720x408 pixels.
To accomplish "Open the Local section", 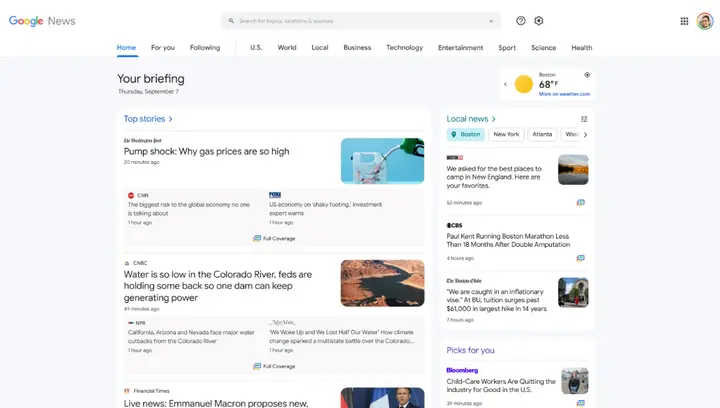I will [320, 48].
